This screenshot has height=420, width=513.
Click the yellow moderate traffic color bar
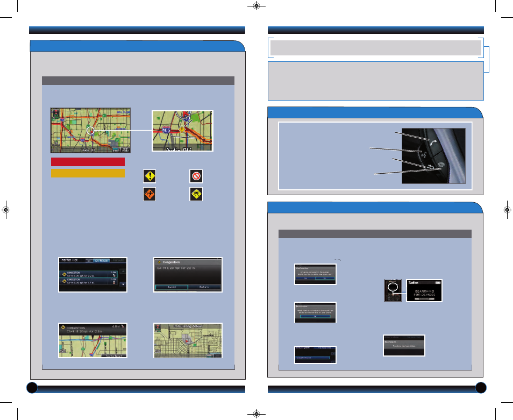tap(88, 173)
